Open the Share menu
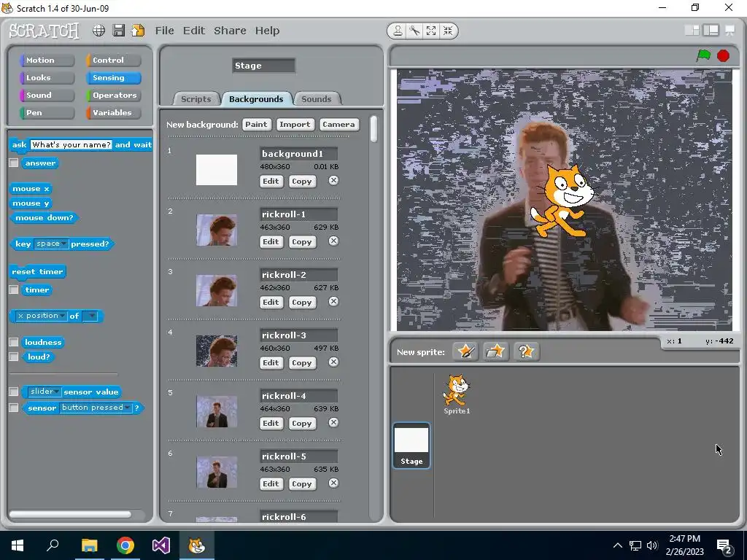Image resolution: width=747 pixels, height=560 pixels. (230, 31)
